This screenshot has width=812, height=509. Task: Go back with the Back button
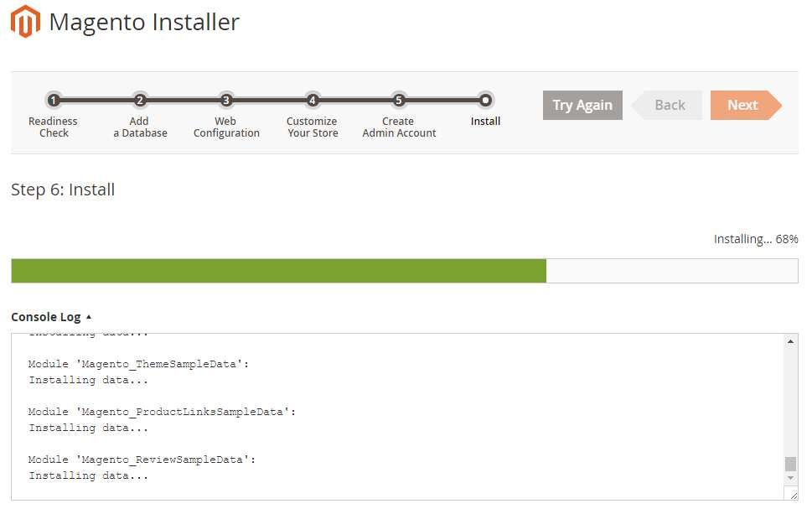click(667, 105)
